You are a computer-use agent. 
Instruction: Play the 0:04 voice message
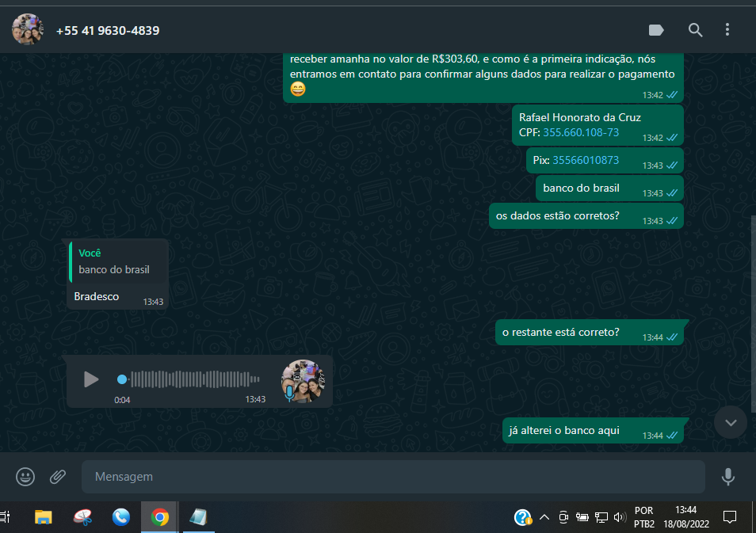(x=91, y=379)
